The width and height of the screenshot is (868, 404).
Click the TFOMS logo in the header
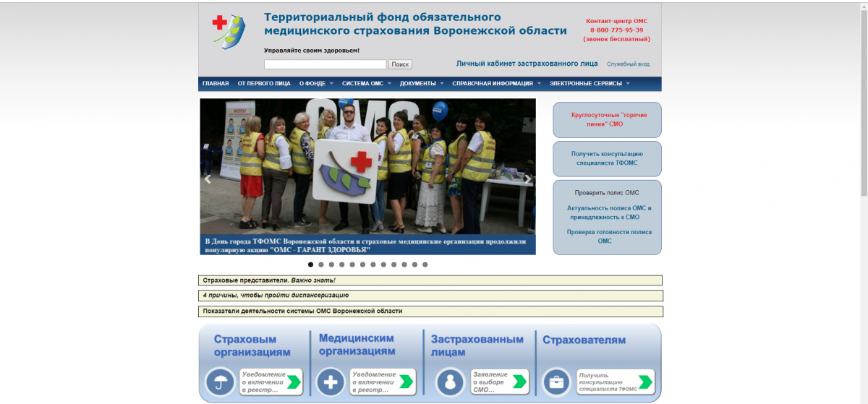pos(229,31)
